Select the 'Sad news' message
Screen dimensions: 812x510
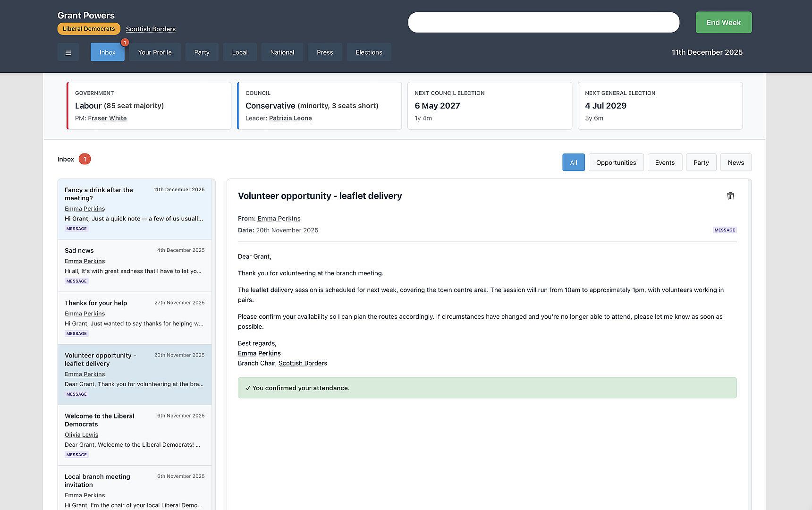135,265
